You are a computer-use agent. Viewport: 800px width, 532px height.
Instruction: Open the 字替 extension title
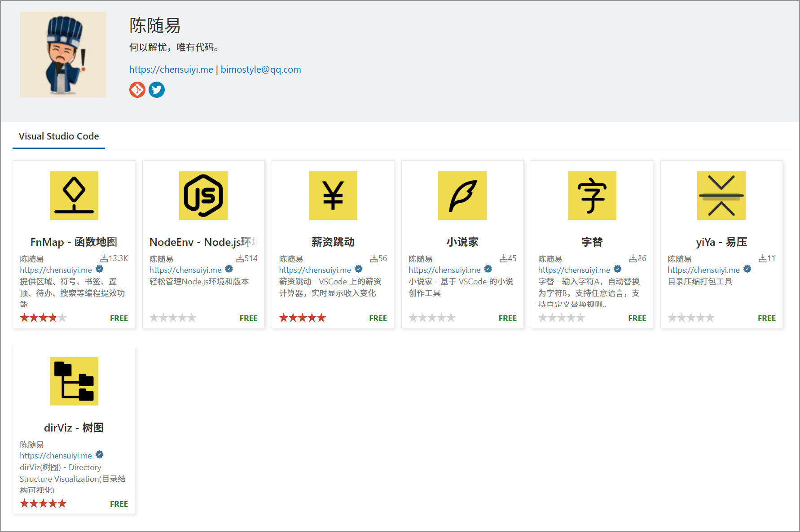592,242
